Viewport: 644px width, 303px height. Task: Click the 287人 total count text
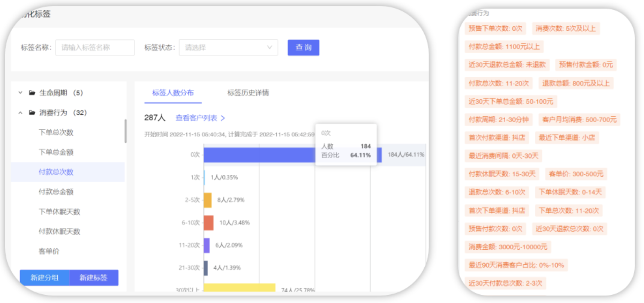tap(155, 118)
